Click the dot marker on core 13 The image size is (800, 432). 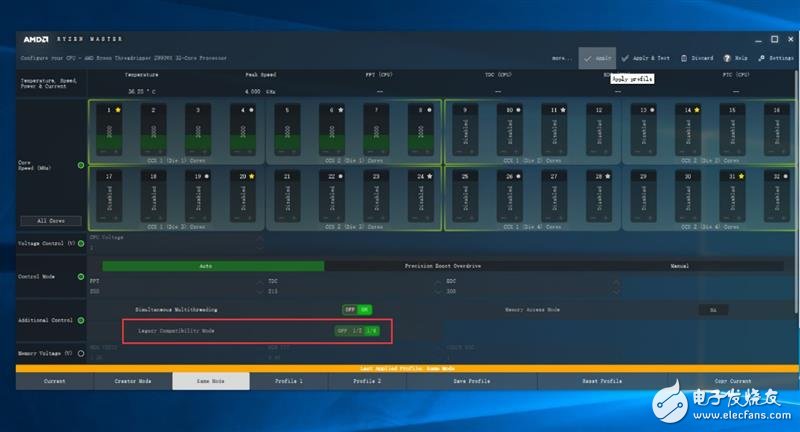[652, 110]
